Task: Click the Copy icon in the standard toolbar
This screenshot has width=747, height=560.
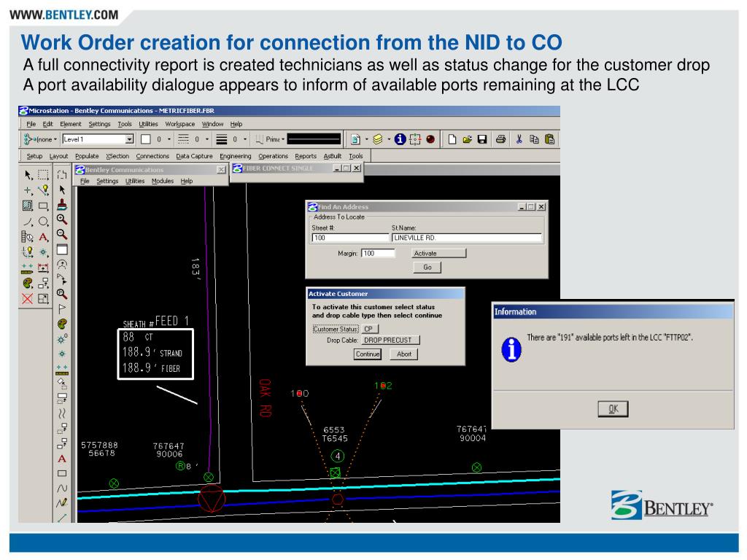Action: pos(534,139)
